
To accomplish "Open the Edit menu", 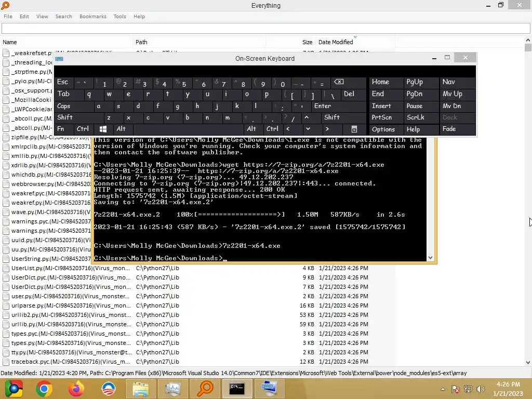I will pyautogui.click(x=24, y=16).
